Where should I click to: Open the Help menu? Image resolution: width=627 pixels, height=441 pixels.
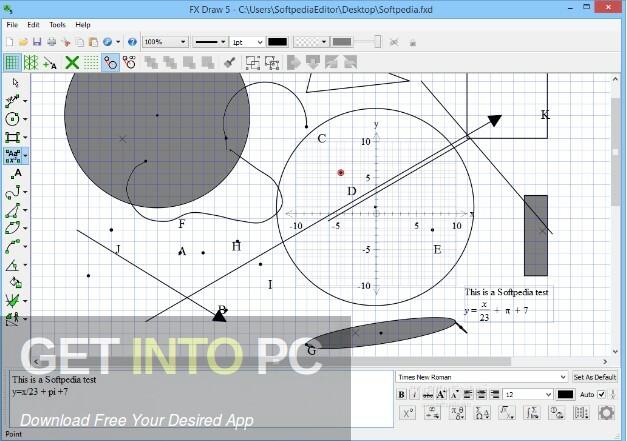(83, 25)
